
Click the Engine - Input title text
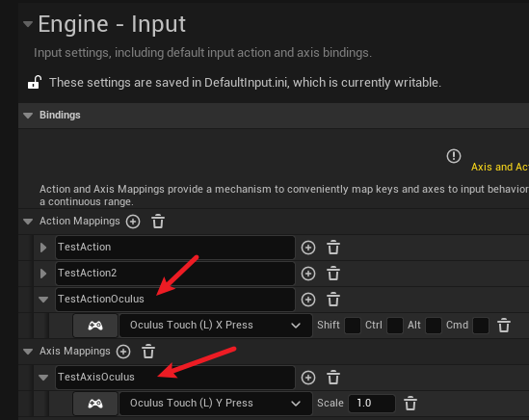(x=112, y=24)
